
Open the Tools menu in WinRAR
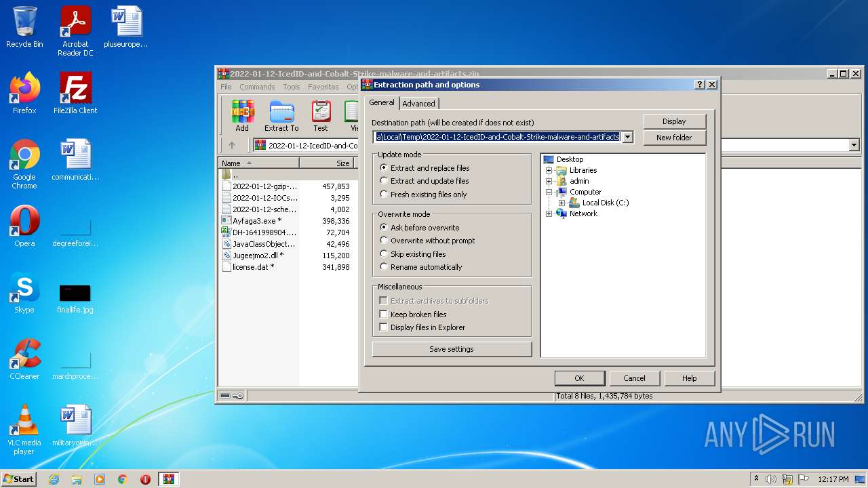pos(292,87)
